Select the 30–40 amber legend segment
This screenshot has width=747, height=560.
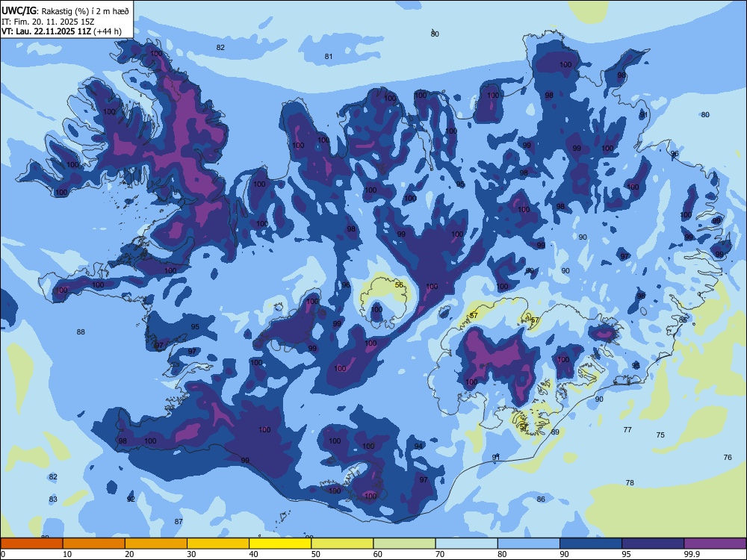click(x=218, y=544)
